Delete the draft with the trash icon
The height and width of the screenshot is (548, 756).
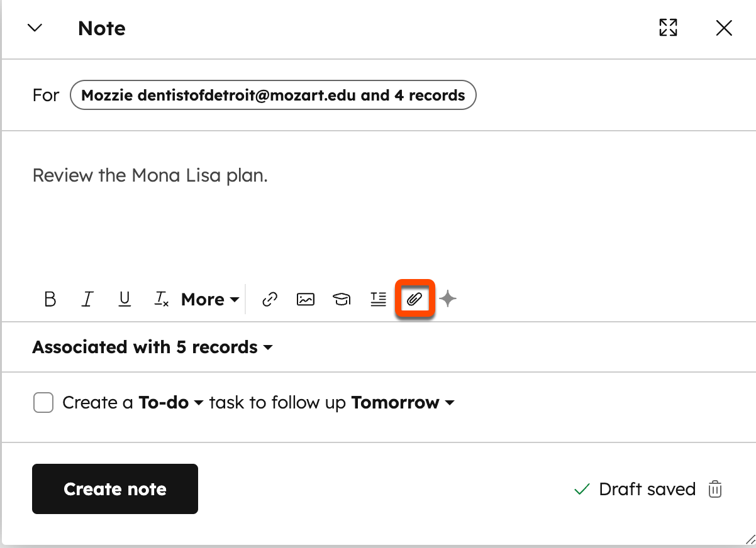(714, 489)
